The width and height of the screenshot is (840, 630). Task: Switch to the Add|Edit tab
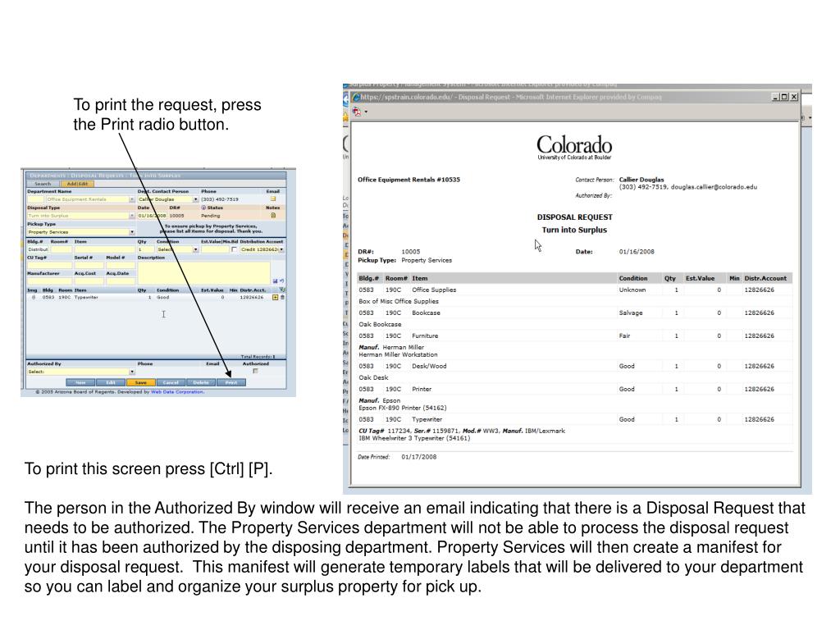78,184
